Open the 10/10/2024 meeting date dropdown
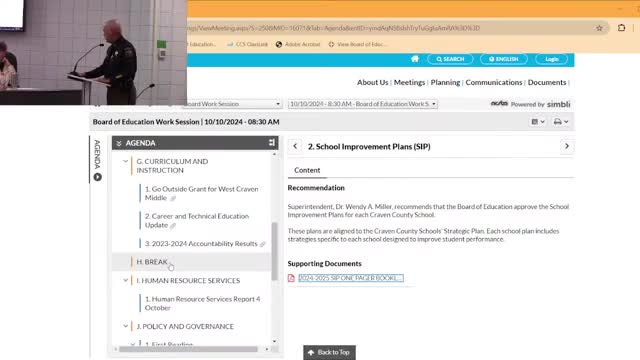The image size is (640, 360). [x=362, y=104]
